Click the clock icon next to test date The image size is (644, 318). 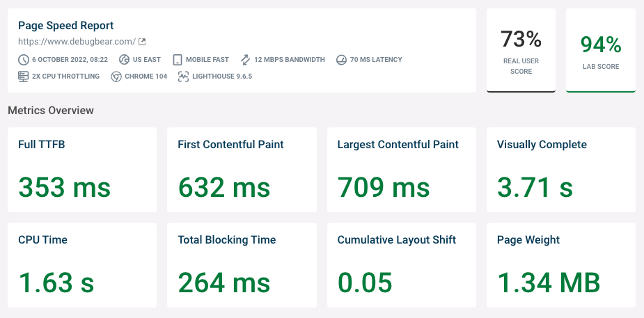23,60
